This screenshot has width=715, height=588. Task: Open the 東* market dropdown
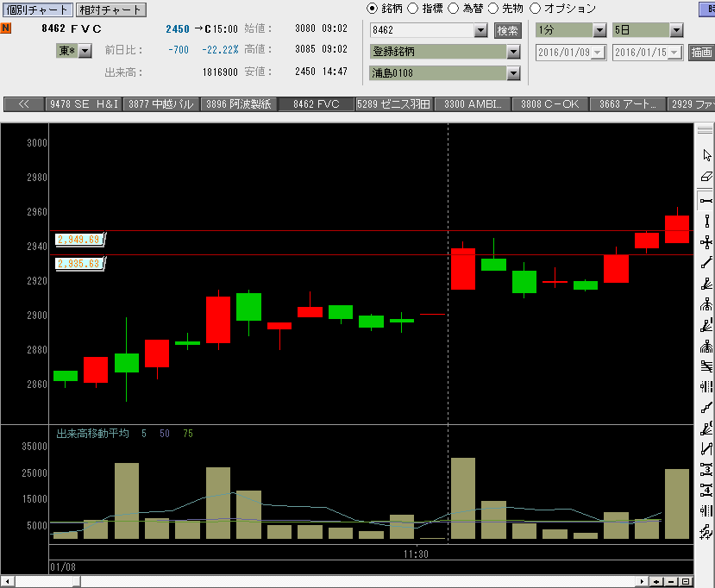(x=85, y=51)
